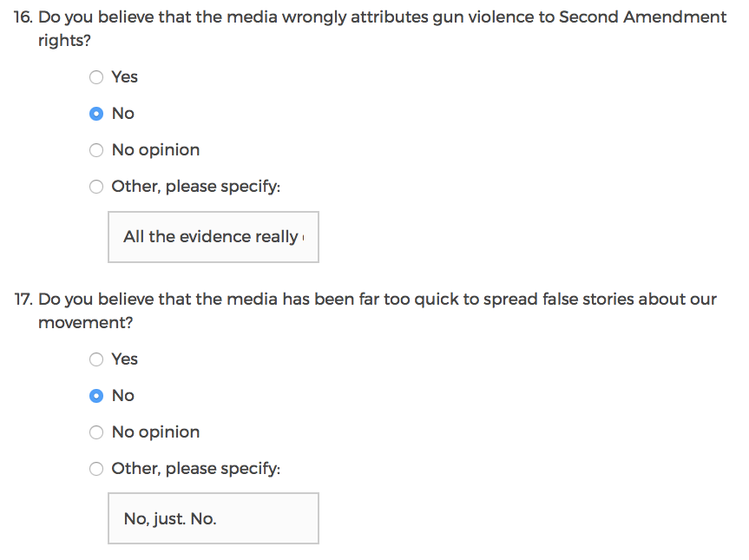Select the Yes radio button for question 16
749x560 pixels.
click(96, 77)
